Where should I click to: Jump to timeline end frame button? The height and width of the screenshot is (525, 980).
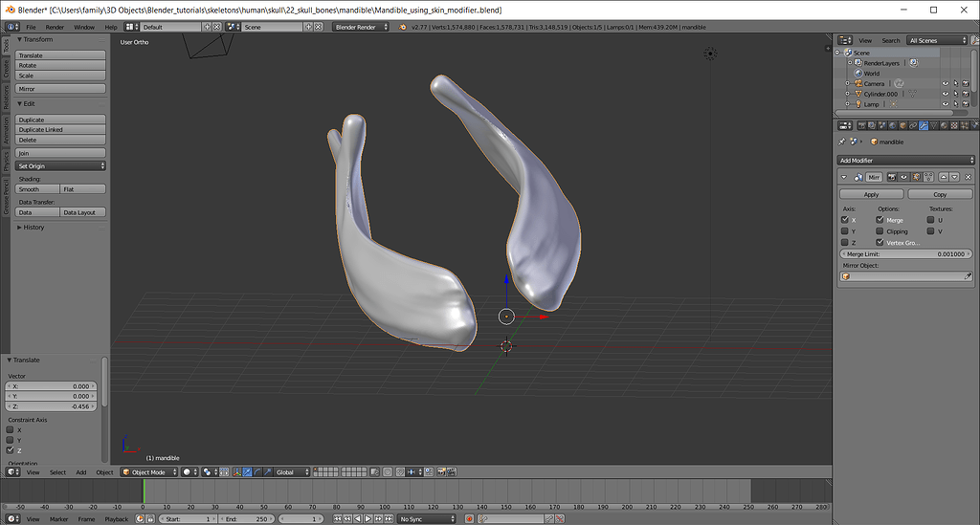(x=389, y=518)
